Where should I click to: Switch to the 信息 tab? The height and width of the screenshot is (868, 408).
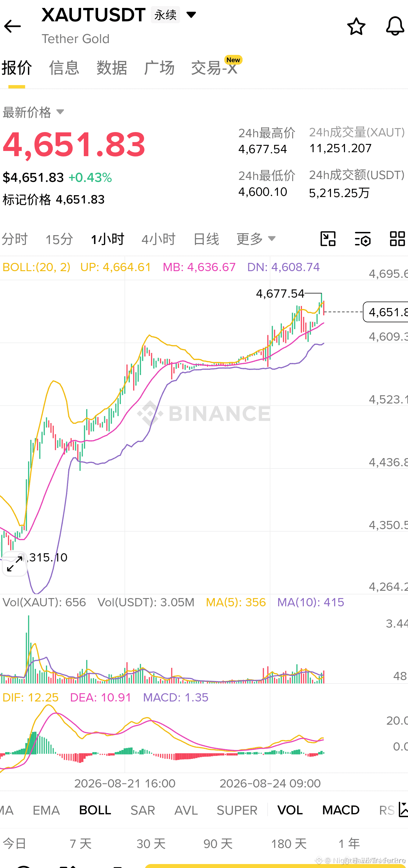[x=64, y=68]
